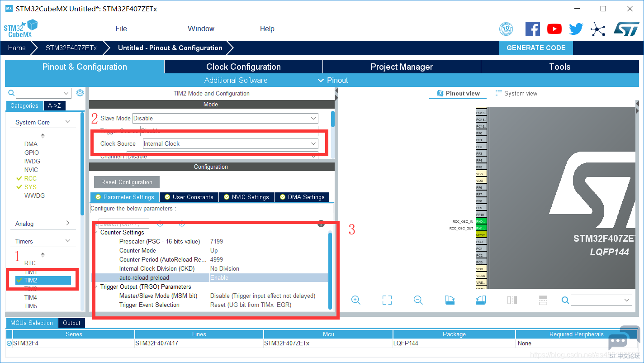Zoom out on the pinout view

click(418, 300)
